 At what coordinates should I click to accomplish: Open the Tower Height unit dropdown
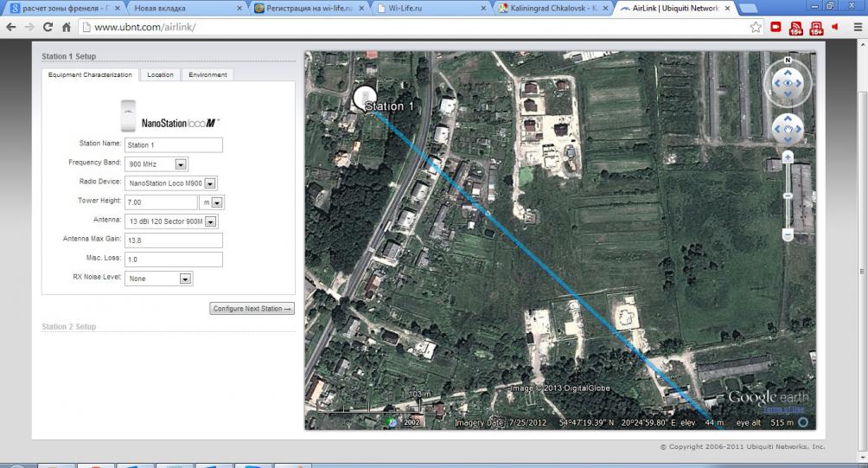point(217,202)
